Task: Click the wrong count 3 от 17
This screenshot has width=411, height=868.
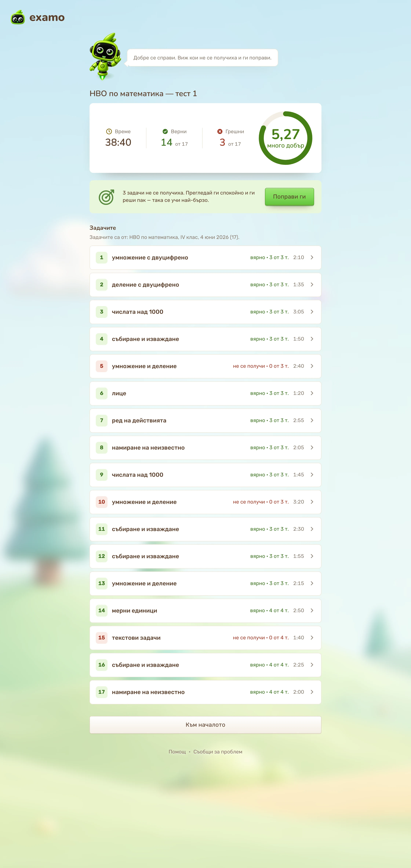Action: pos(230,143)
